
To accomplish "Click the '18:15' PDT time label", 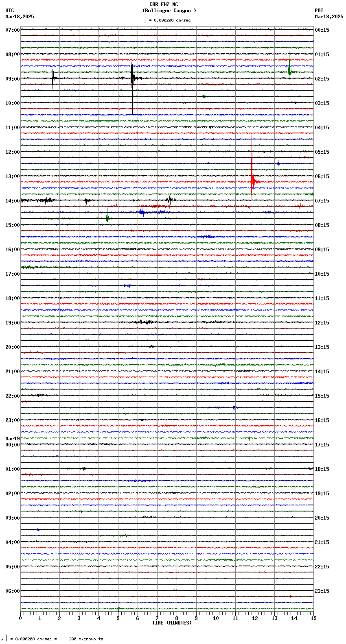I will pos(322,469).
